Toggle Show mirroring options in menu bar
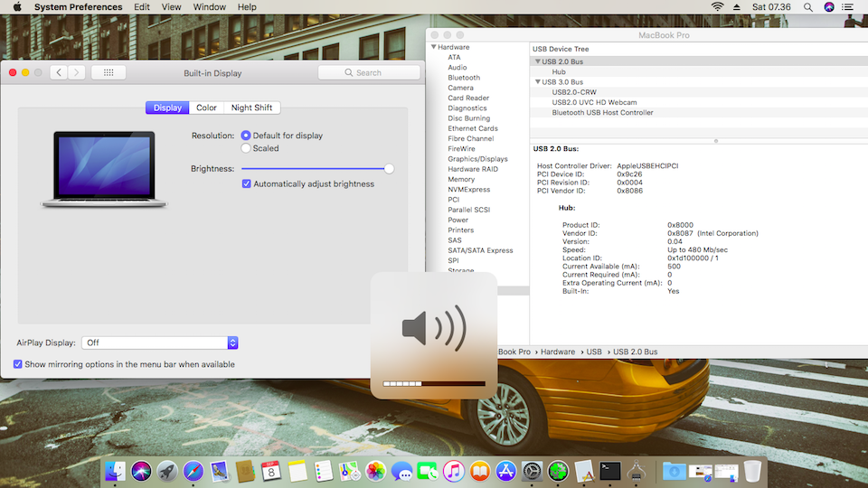Screen dimensions: 868x488 18,364
